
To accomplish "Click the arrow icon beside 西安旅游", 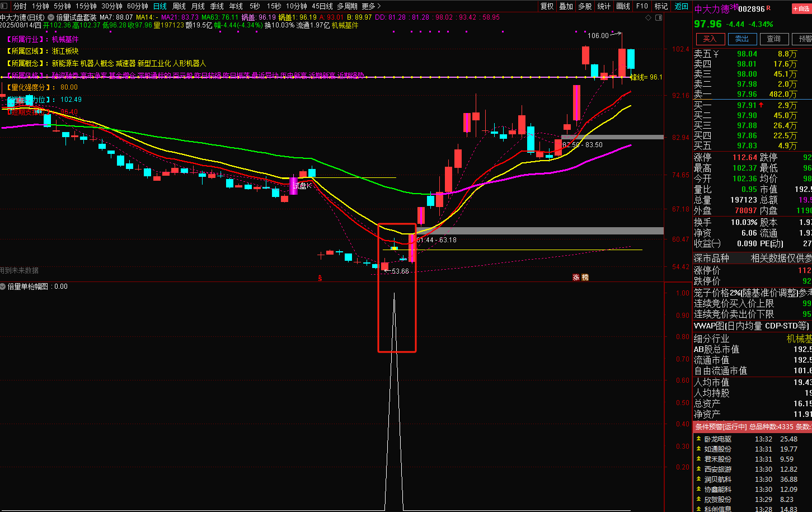I will click(698, 469).
